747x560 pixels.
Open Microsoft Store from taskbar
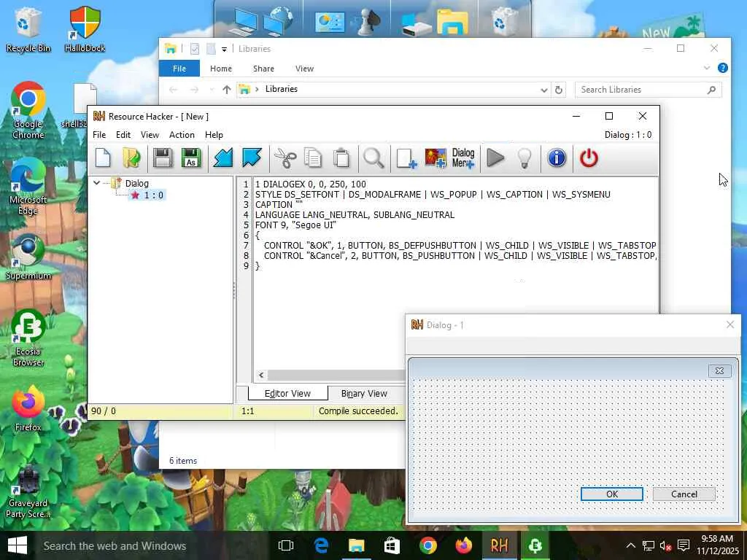392,545
